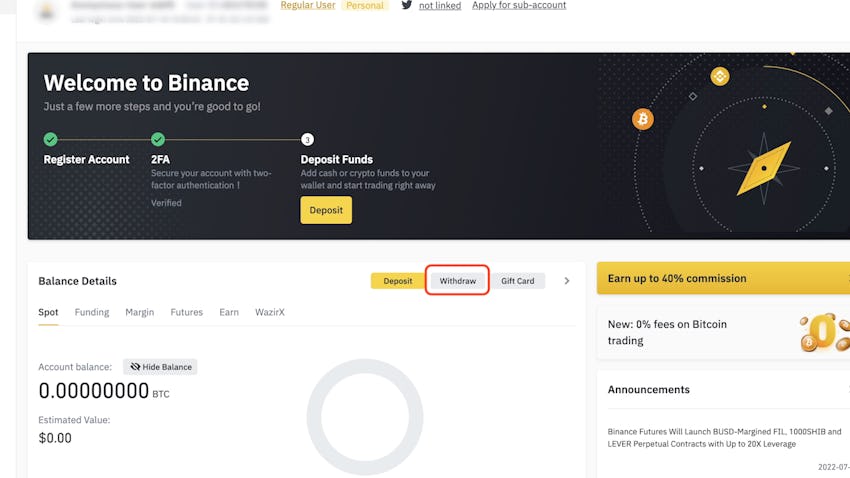Viewport: 850px width, 478px height.
Task: Click the compass graphic in banner
Action: pos(764,168)
